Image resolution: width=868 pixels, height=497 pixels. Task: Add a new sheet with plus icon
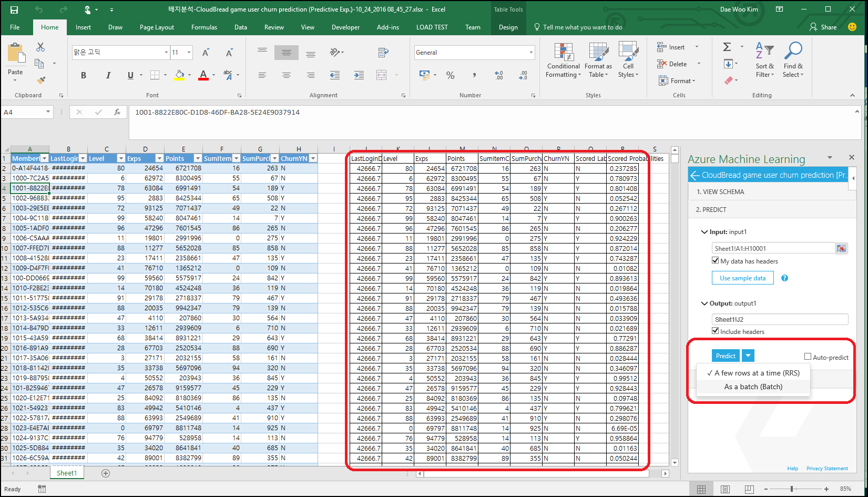(106, 473)
